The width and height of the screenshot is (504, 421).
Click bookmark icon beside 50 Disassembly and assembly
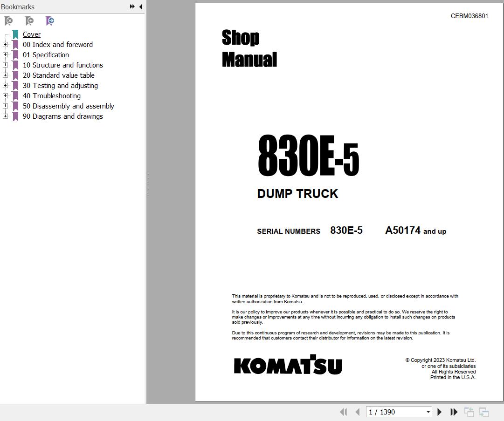coord(15,106)
